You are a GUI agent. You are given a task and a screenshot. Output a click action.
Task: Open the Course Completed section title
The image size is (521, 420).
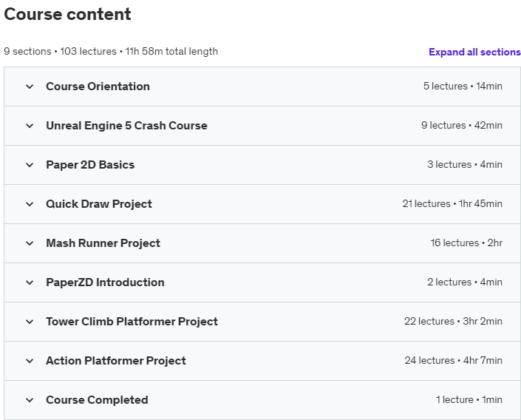pos(97,400)
